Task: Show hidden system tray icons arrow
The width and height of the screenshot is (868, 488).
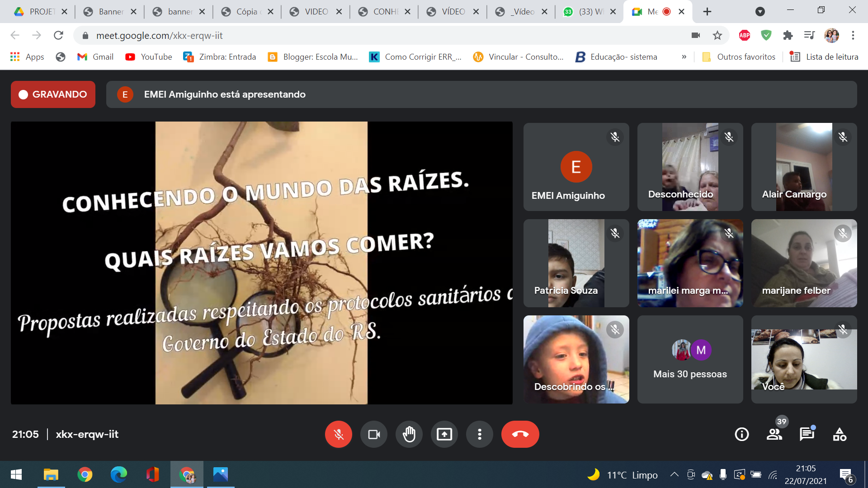Action: pyautogui.click(x=674, y=474)
